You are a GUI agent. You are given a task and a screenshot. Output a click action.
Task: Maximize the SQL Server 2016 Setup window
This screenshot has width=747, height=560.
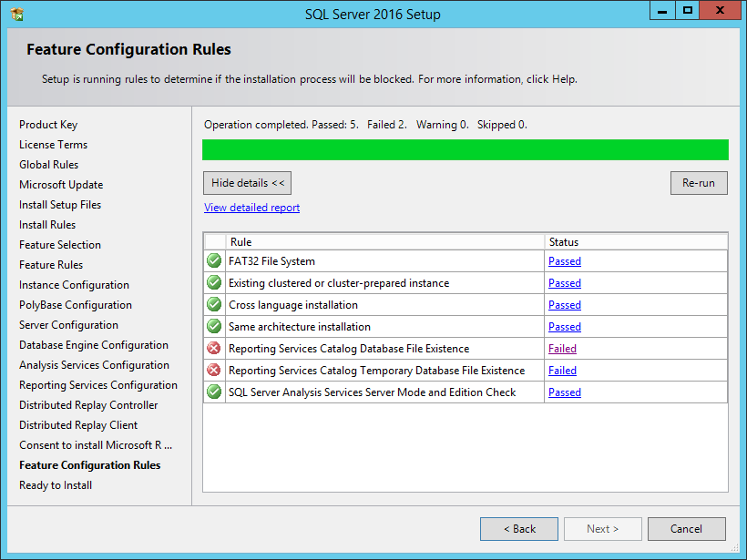[x=688, y=11]
